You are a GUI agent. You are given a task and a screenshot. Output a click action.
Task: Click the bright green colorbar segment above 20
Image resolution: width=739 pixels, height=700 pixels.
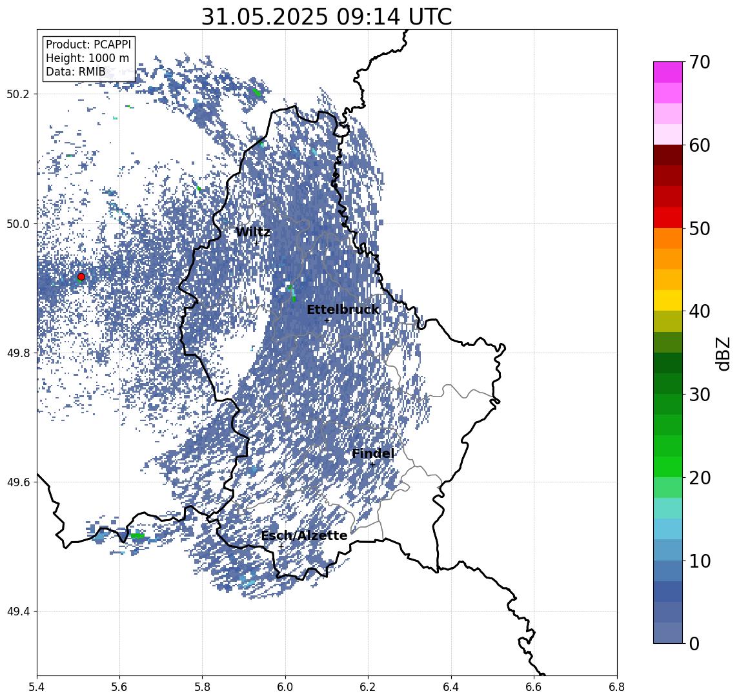coord(668,466)
